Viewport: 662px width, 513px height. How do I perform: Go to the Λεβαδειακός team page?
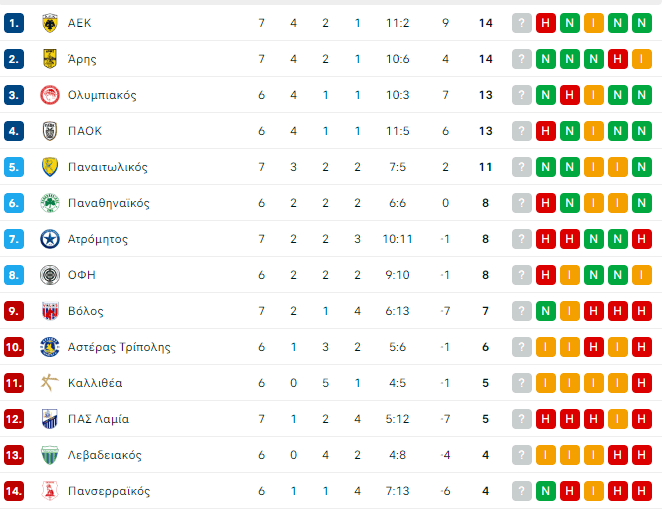click(x=105, y=455)
